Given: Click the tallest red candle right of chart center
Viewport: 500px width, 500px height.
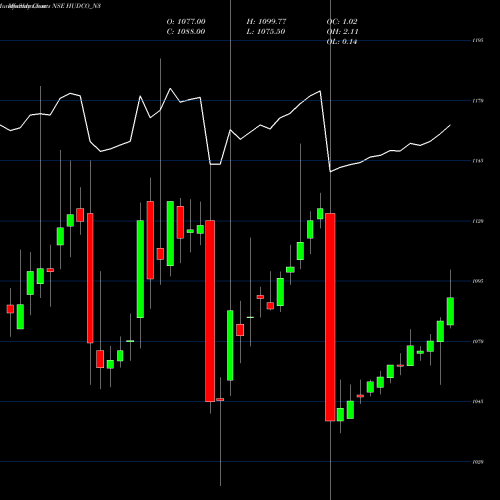Looking at the screenshot, I should 330,317.
